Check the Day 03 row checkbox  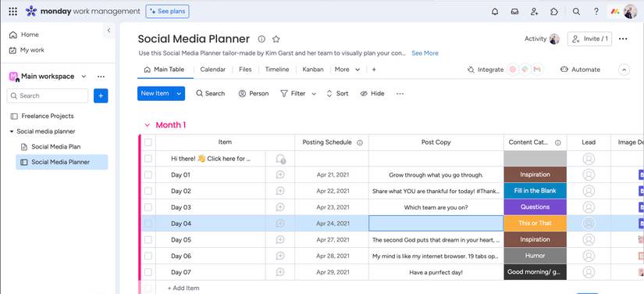pos(148,207)
